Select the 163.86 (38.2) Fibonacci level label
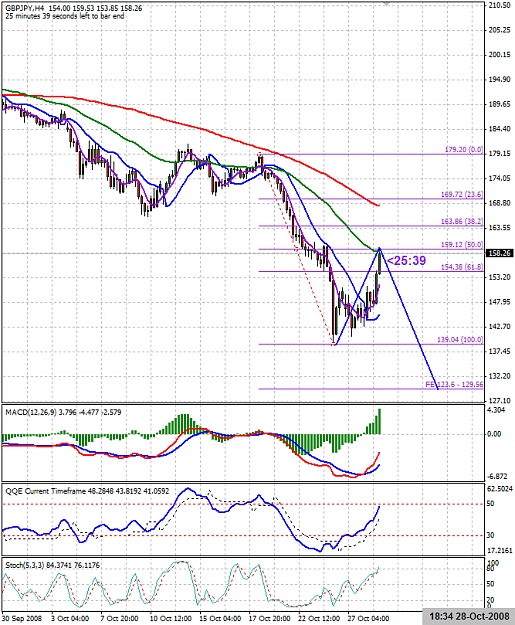 tap(462, 221)
